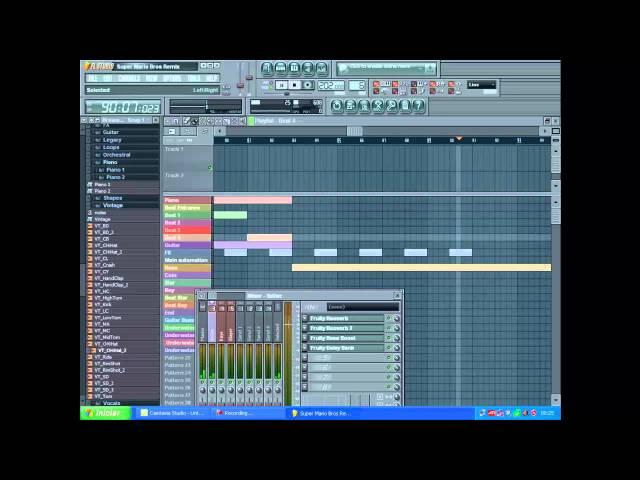The height and width of the screenshot is (480, 640).
Task: Select the VT_Kick sample in browser
Action: (x=105, y=304)
